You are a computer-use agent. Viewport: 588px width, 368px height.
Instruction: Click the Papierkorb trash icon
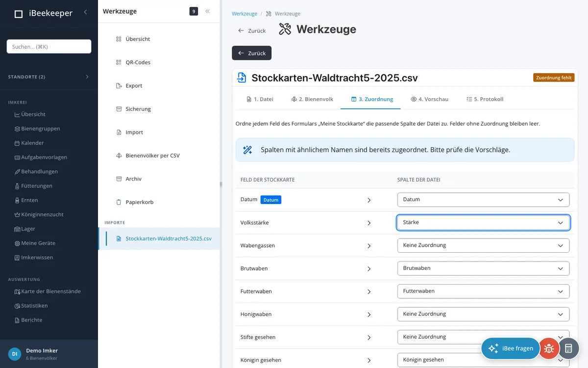119,202
